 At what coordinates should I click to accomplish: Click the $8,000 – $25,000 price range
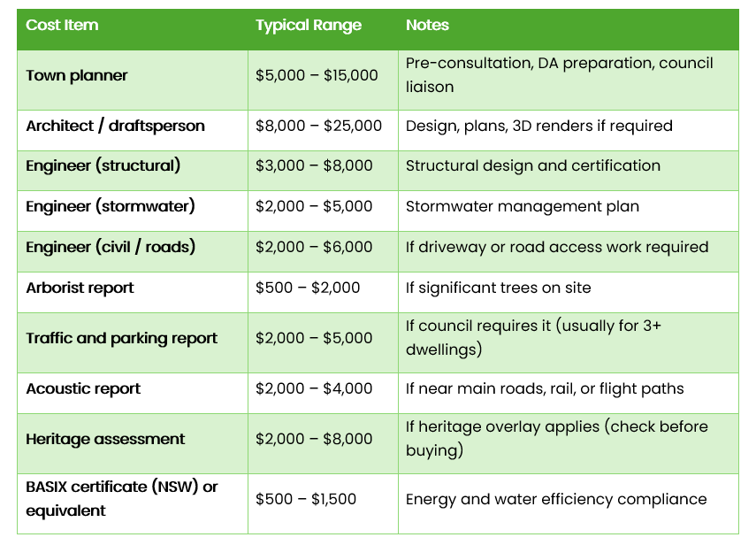pos(318,126)
